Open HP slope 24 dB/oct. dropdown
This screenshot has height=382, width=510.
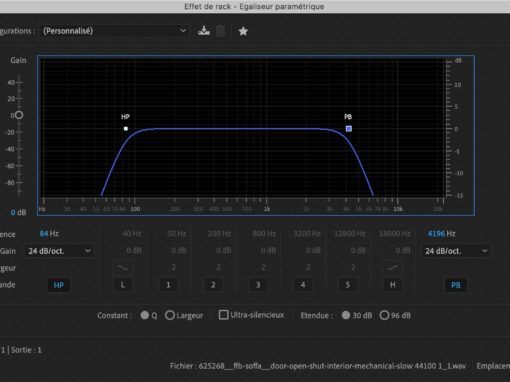pos(59,251)
